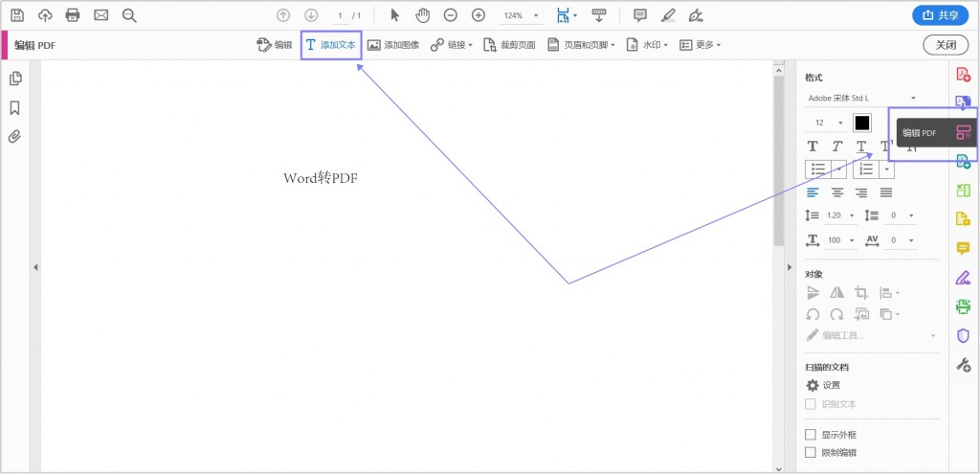This screenshot has width=980, height=475.
Task: Collapse left pane with small arrow
Action: tap(35, 267)
